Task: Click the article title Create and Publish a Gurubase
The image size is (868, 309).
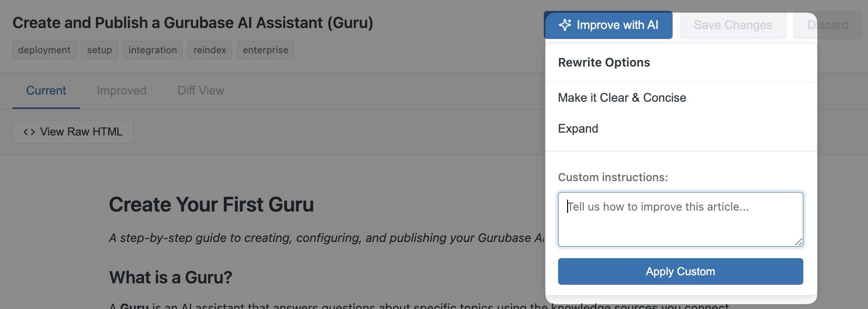Action: 193,22
